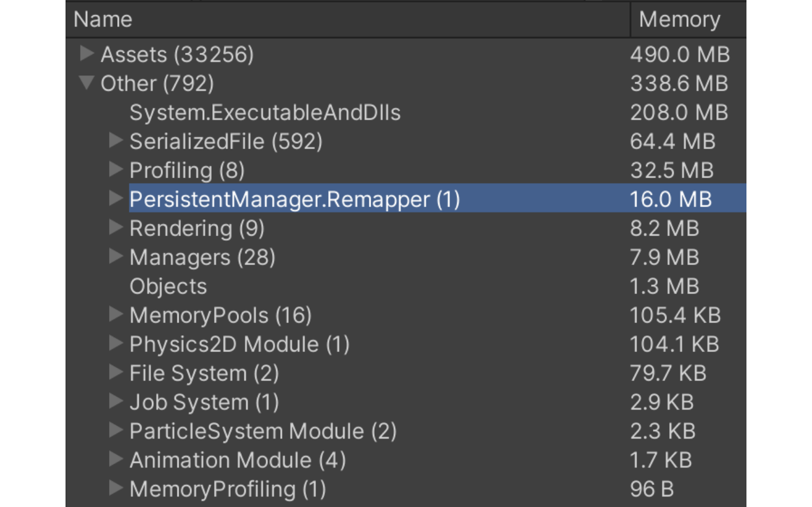This screenshot has width=812, height=507.
Task: Expand the SerializedFile (592) arrow
Action: click(x=115, y=140)
